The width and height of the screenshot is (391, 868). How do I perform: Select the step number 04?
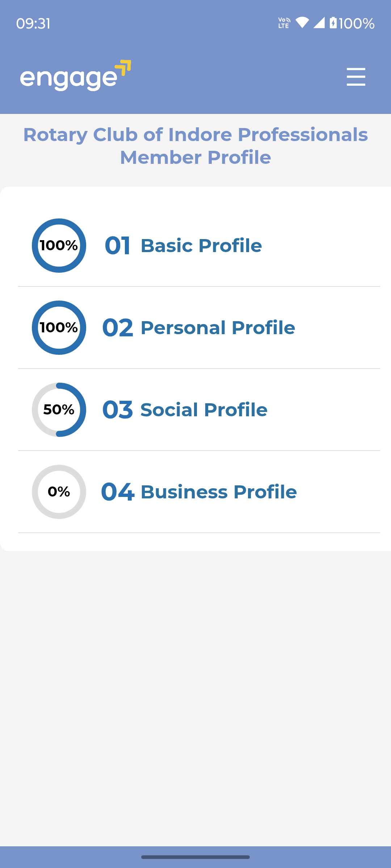point(118,492)
